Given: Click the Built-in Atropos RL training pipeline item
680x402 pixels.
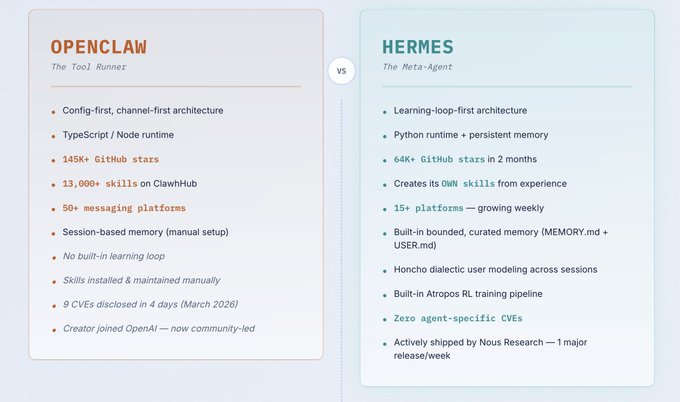Looking at the screenshot, I should pos(468,294).
